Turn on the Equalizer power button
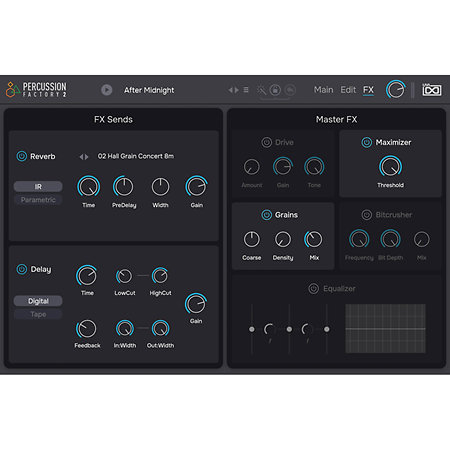 point(313,288)
